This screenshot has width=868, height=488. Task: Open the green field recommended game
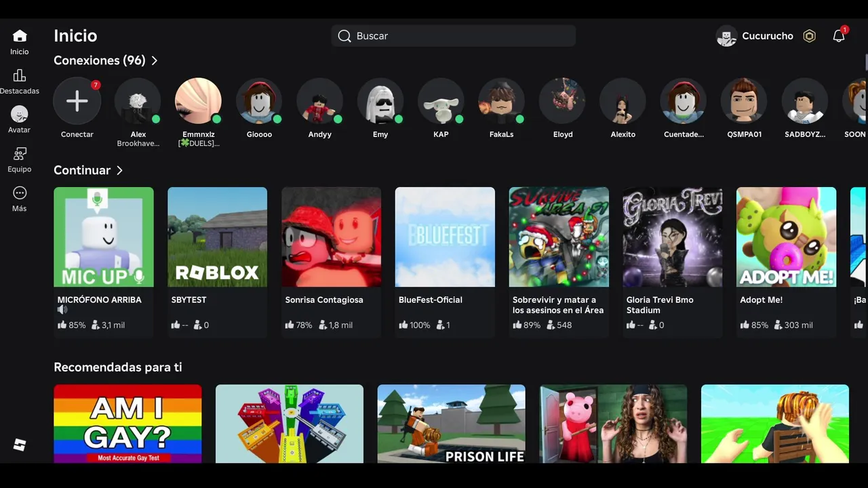click(x=775, y=424)
